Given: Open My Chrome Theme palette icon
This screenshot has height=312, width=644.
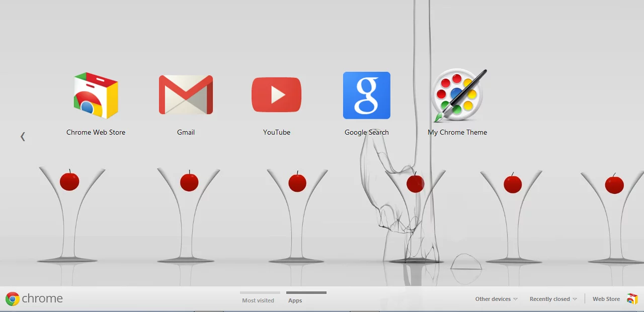Looking at the screenshot, I should click(x=457, y=95).
